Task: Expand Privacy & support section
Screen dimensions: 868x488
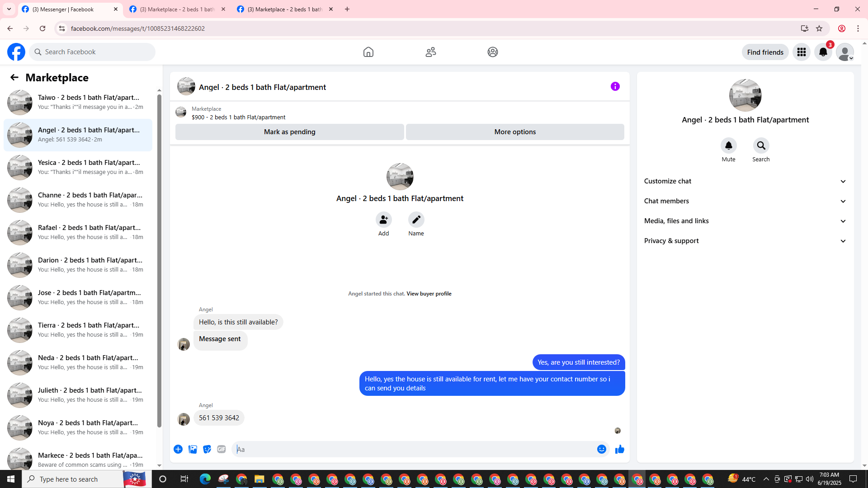Action: (x=745, y=241)
